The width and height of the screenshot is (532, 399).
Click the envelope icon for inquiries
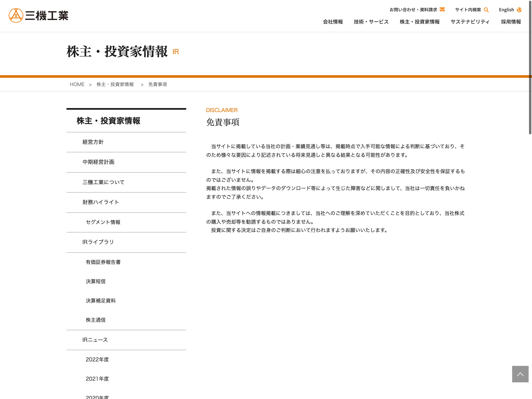[x=442, y=9]
